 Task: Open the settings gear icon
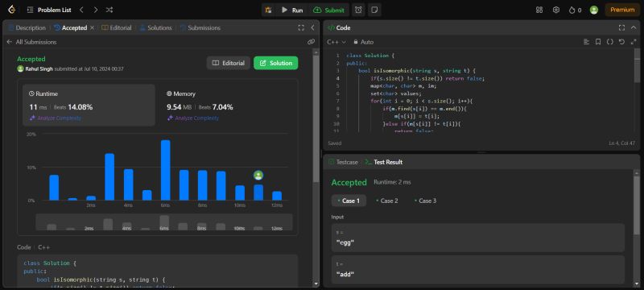(x=556, y=10)
